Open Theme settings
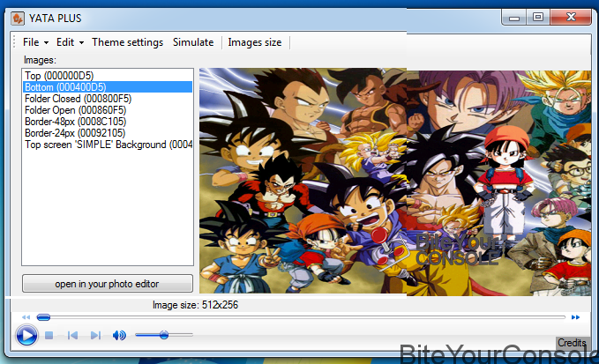 click(127, 42)
